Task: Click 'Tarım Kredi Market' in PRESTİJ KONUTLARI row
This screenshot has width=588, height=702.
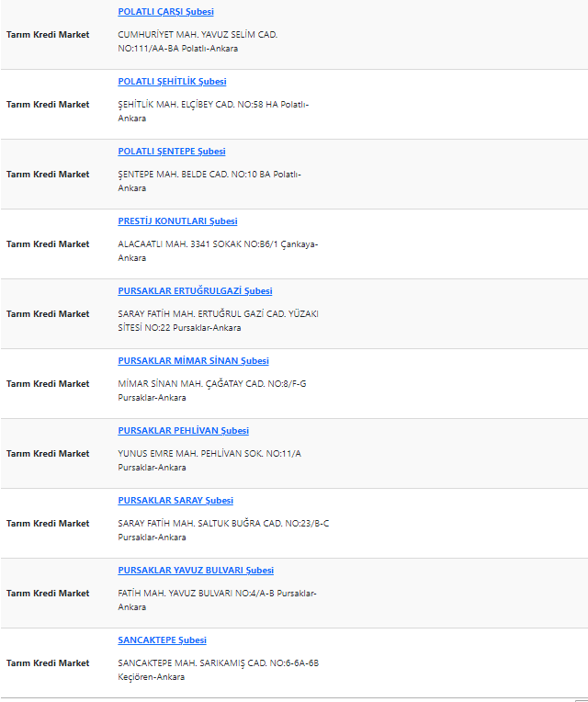Action: (48, 244)
